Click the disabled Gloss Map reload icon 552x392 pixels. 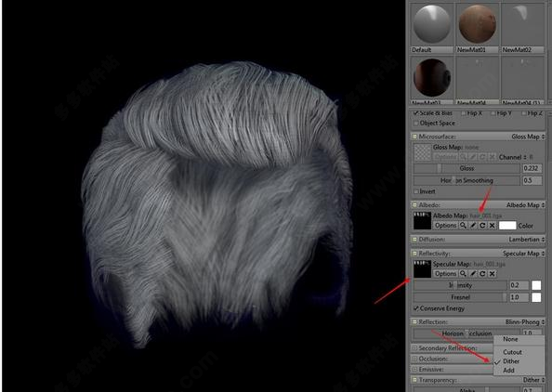pos(482,157)
